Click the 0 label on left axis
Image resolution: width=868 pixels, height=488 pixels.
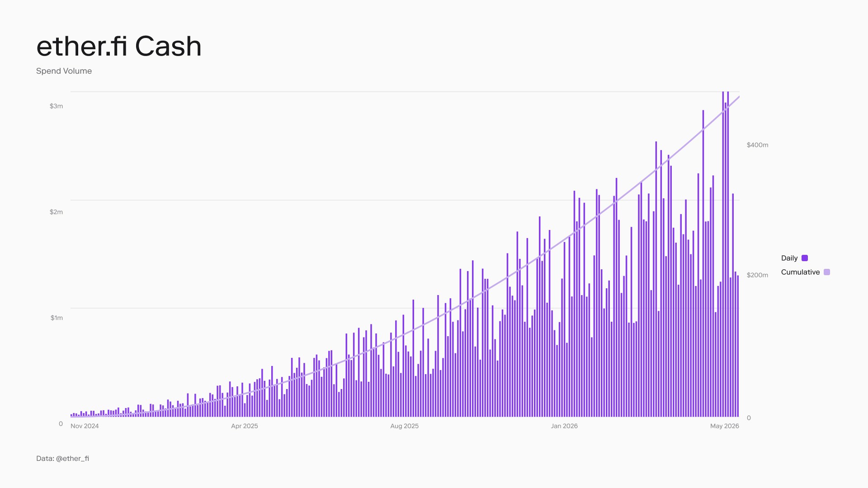61,424
